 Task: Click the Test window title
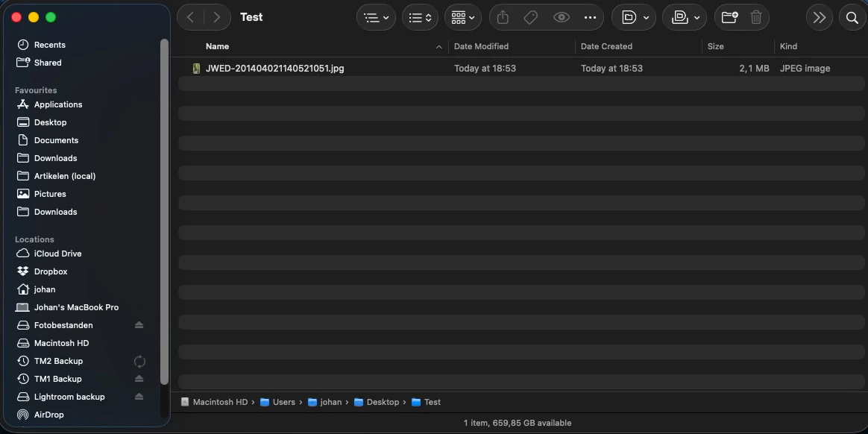tap(251, 17)
